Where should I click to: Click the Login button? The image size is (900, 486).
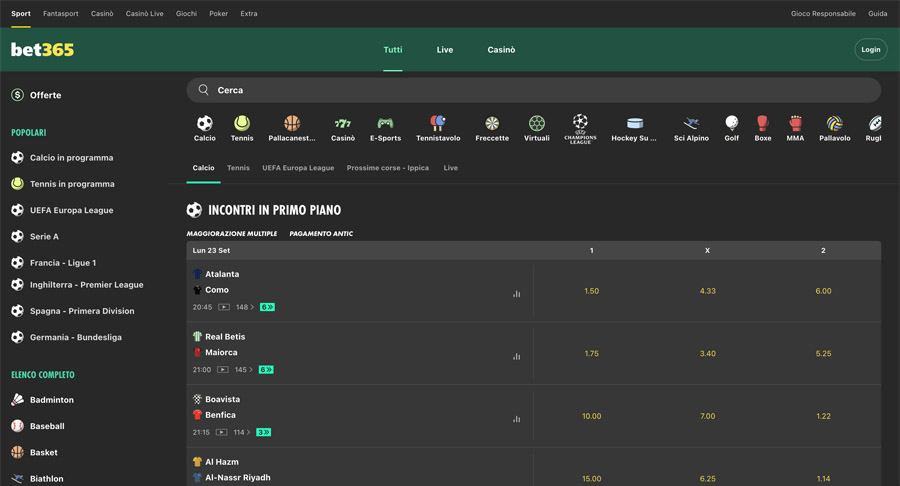tap(871, 50)
